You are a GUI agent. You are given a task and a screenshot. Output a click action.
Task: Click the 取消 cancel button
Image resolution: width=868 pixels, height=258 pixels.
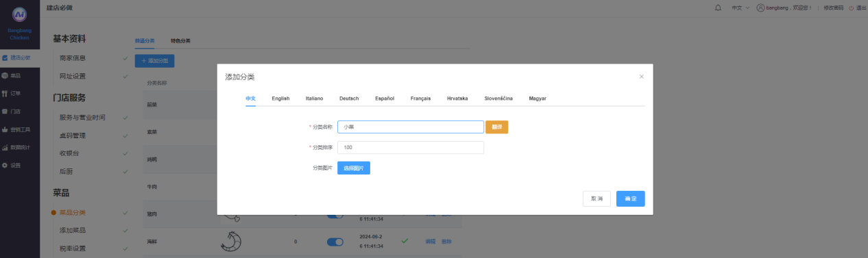596,198
